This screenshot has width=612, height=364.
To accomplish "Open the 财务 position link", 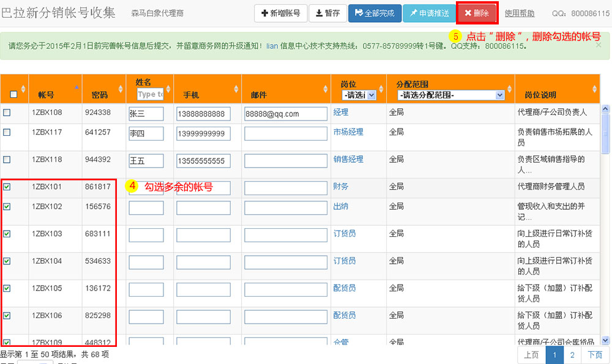I will 341,187.
